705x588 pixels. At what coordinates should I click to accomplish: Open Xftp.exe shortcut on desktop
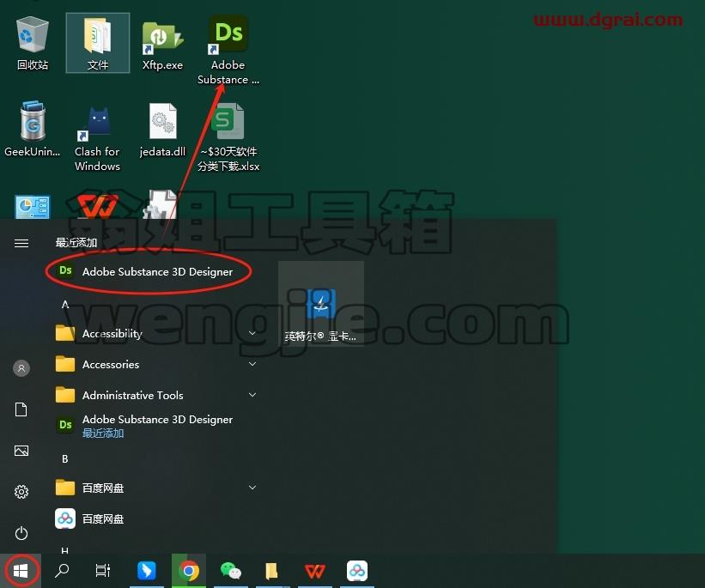coord(162,45)
